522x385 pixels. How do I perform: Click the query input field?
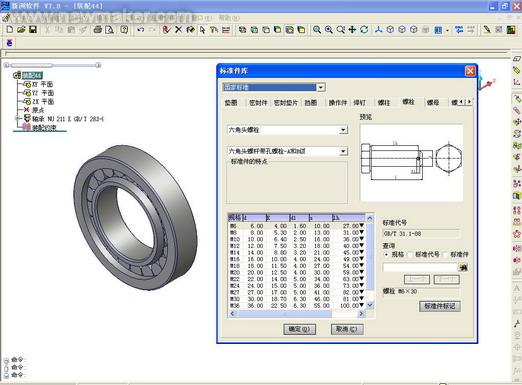tap(420, 267)
